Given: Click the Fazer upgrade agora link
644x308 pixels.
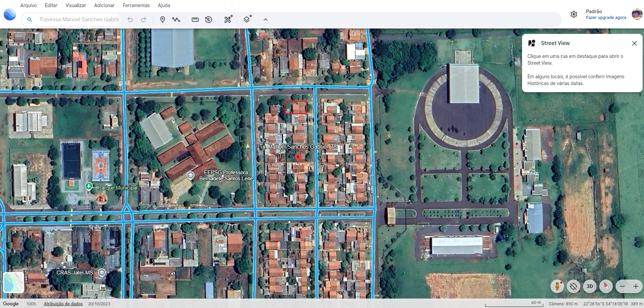Looking at the screenshot, I should tap(606, 18).
